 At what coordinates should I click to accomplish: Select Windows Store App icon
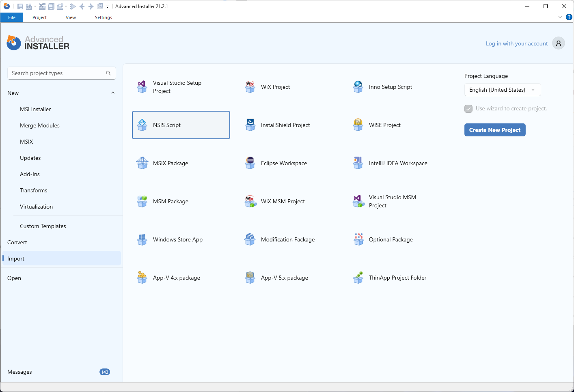tap(142, 239)
